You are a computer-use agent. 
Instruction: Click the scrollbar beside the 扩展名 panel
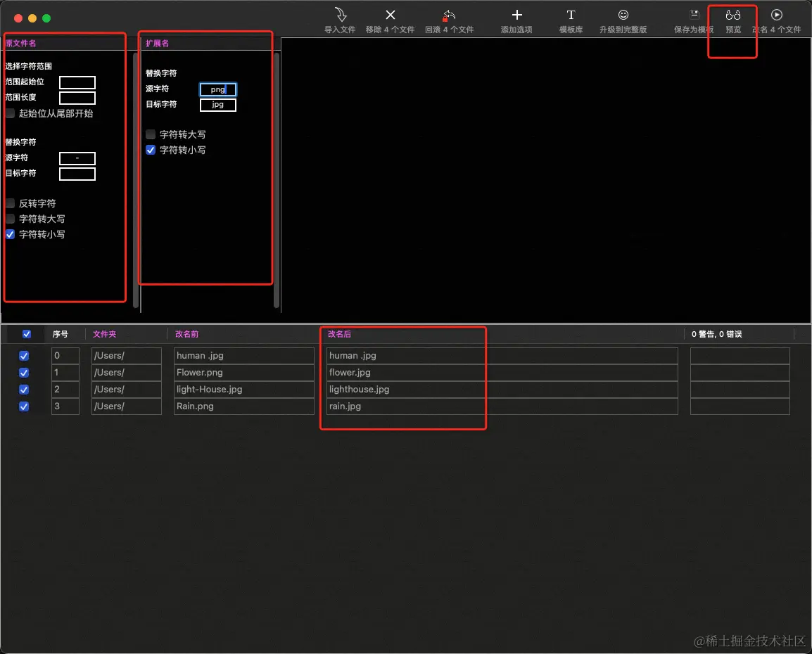(277, 180)
